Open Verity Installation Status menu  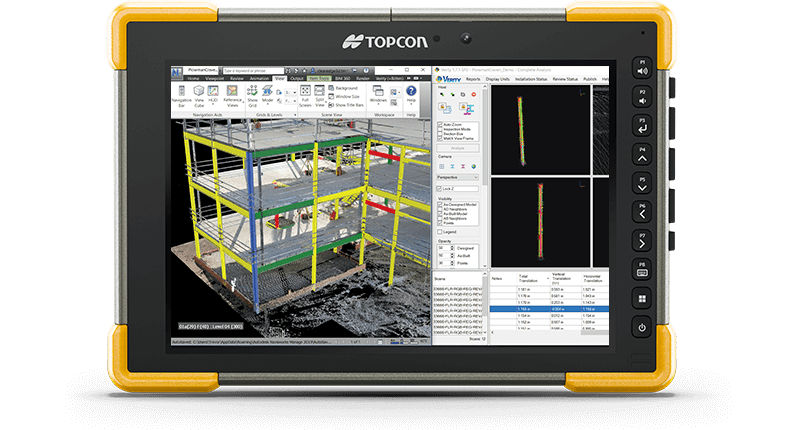click(x=531, y=79)
